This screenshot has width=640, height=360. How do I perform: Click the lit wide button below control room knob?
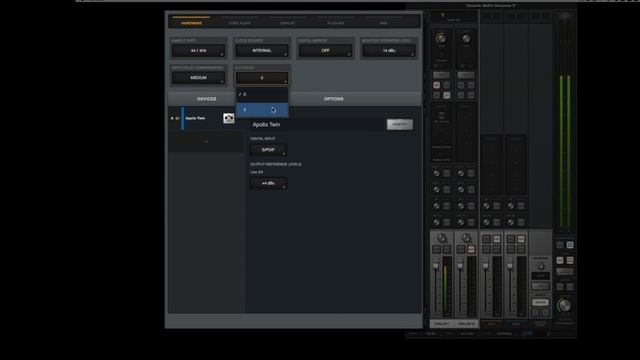(540, 302)
